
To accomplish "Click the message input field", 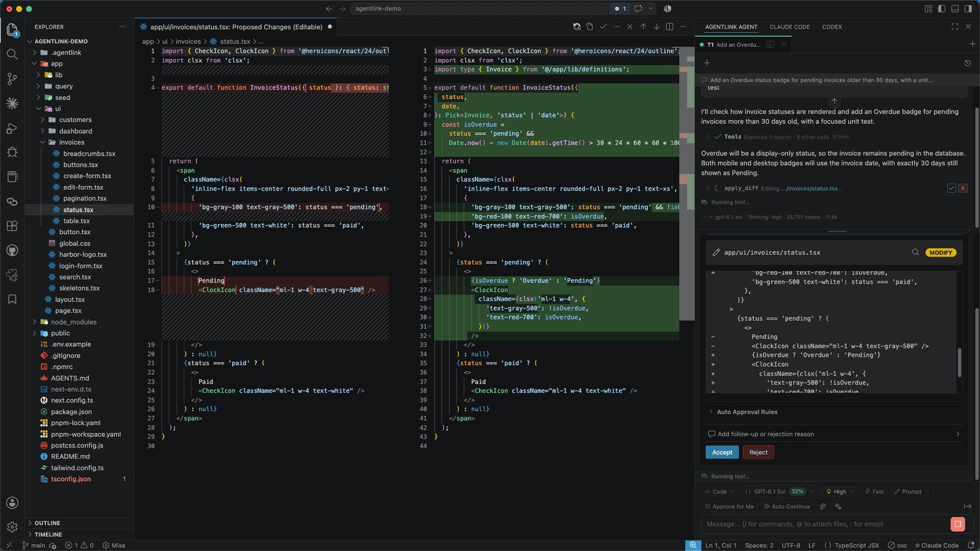I will [x=824, y=524].
